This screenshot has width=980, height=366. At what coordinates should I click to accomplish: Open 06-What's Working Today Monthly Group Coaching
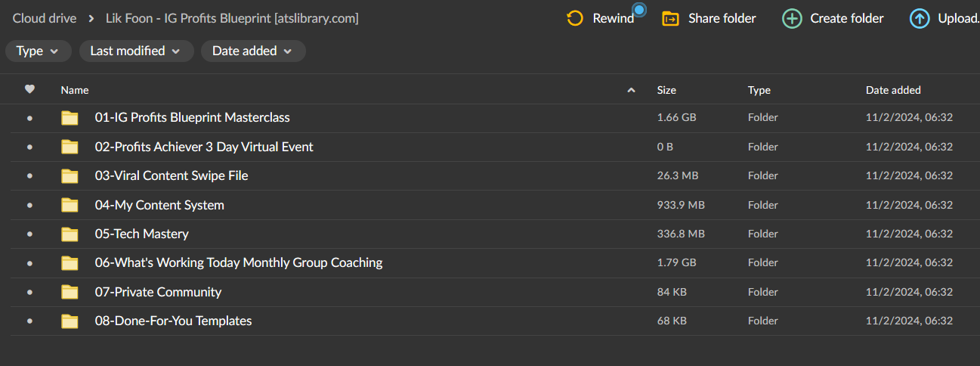[239, 263]
